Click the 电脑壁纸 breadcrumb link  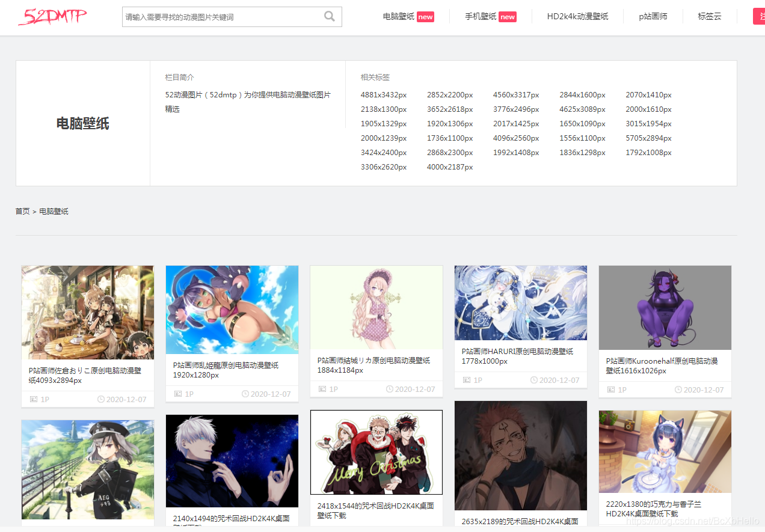coord(54,212)
